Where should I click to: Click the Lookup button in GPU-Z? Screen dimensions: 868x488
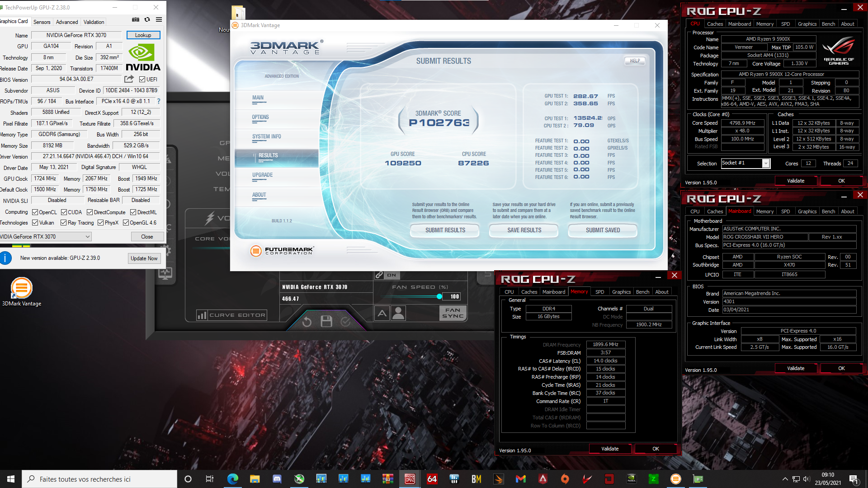pyautogui.click(x=143, y=35)
